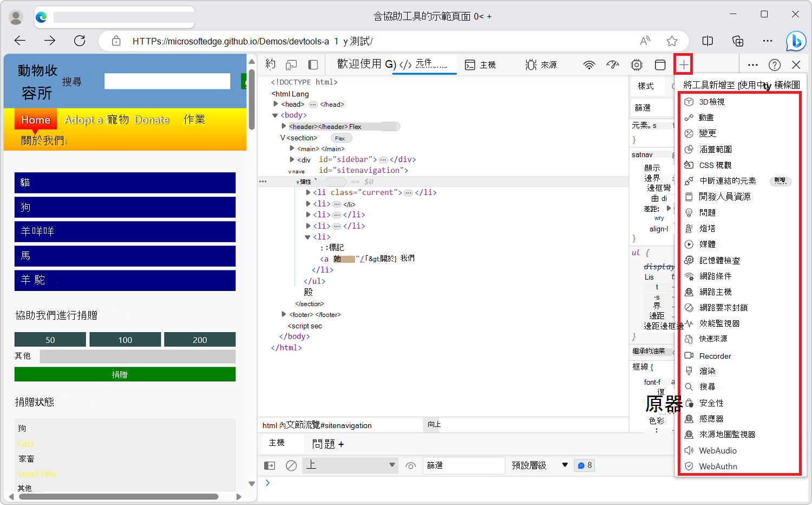Viewport: 812px width, 505px height.
Task: Open the DevTools three-dot customize menu
Action: [752, 64]
